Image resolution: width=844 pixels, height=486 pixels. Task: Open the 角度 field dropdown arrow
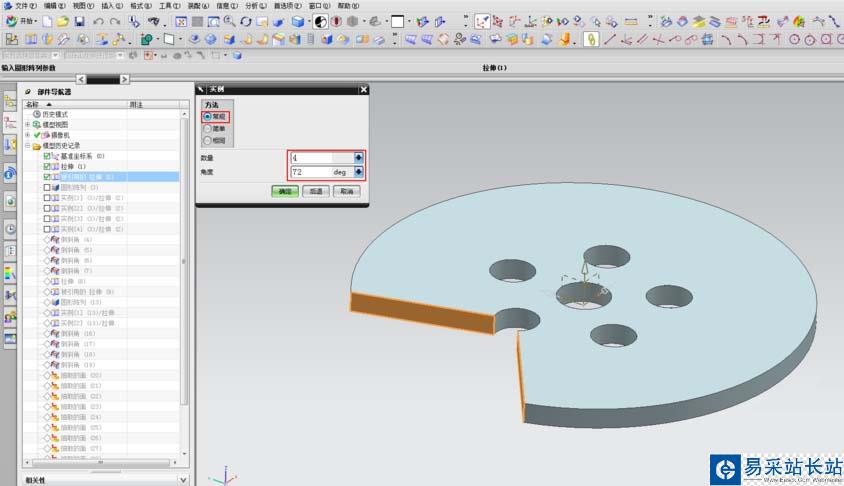(x=358, y=172)
